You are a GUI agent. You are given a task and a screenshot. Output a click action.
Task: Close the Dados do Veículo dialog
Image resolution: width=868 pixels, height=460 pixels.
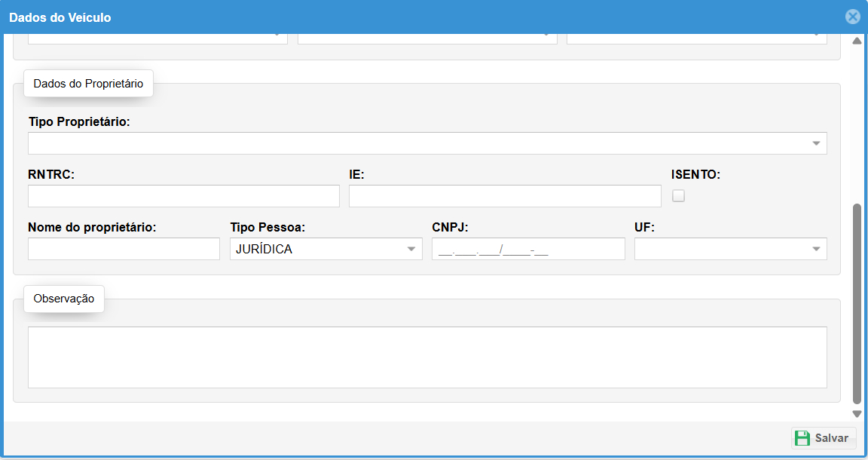click(852, 17)
